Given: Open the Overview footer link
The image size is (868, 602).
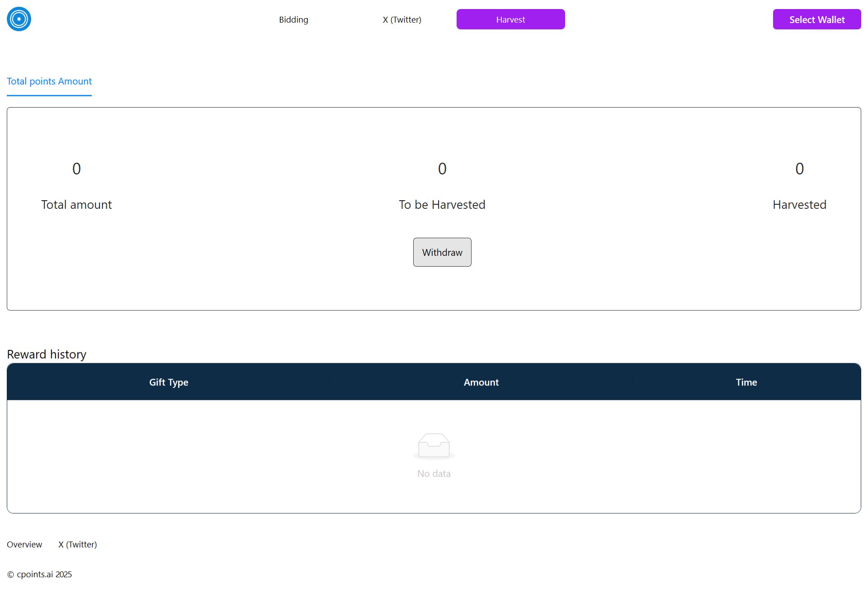Looking at the screenshot, I should click(x=24, y=544).
